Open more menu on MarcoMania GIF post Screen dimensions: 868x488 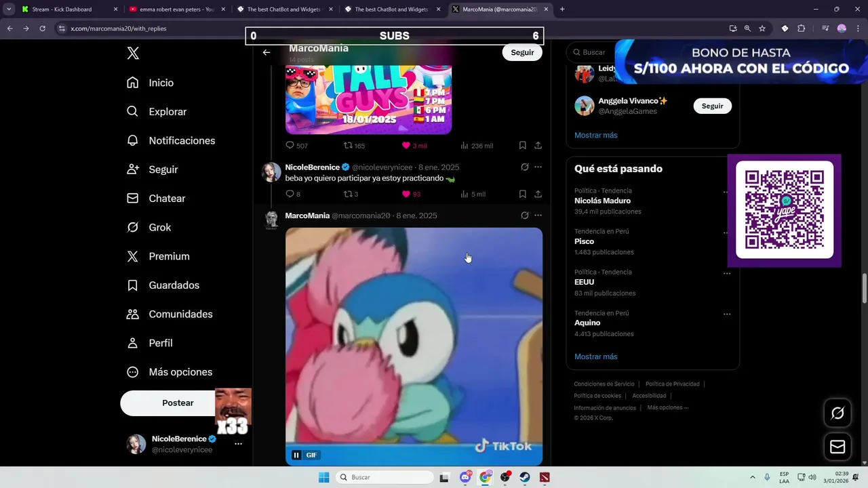pos(538,216)
